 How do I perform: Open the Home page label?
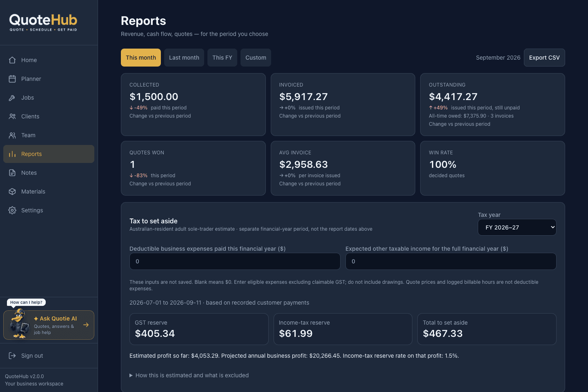click(29, 60)
